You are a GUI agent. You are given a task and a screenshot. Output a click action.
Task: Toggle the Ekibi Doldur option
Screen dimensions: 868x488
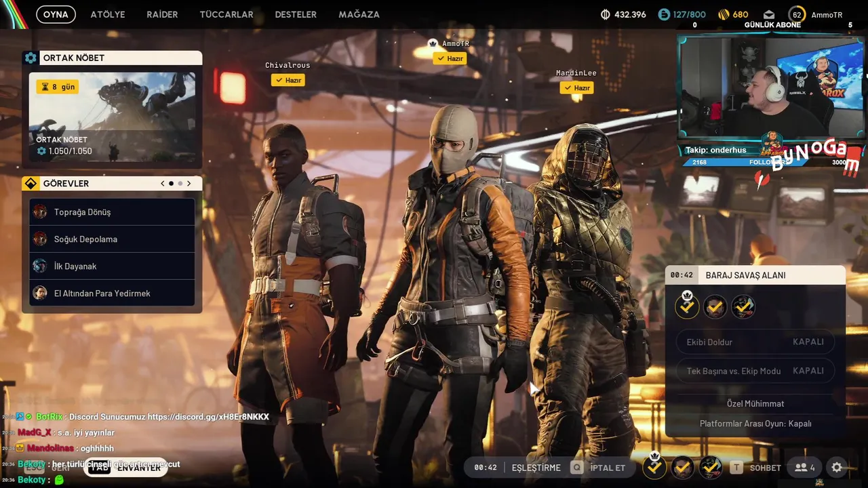[755, 342]
